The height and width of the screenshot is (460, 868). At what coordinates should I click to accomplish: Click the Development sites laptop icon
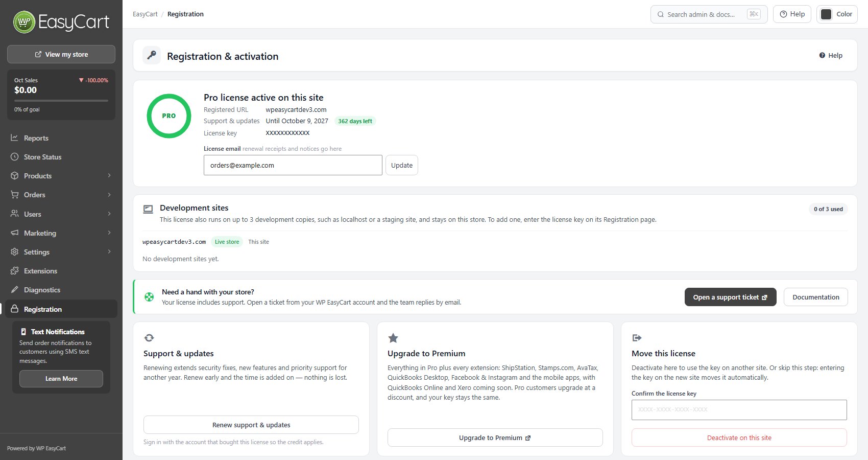pos(148,209)
